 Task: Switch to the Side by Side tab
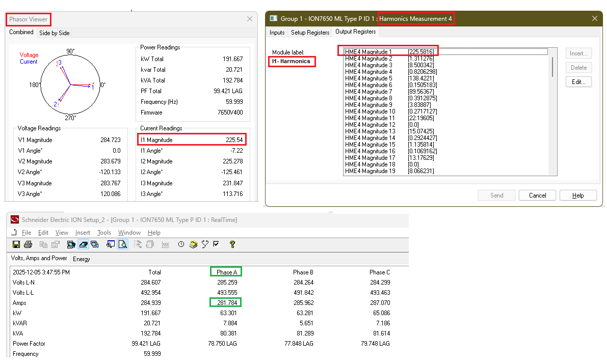pyautogui.click(x=54, y=33)
